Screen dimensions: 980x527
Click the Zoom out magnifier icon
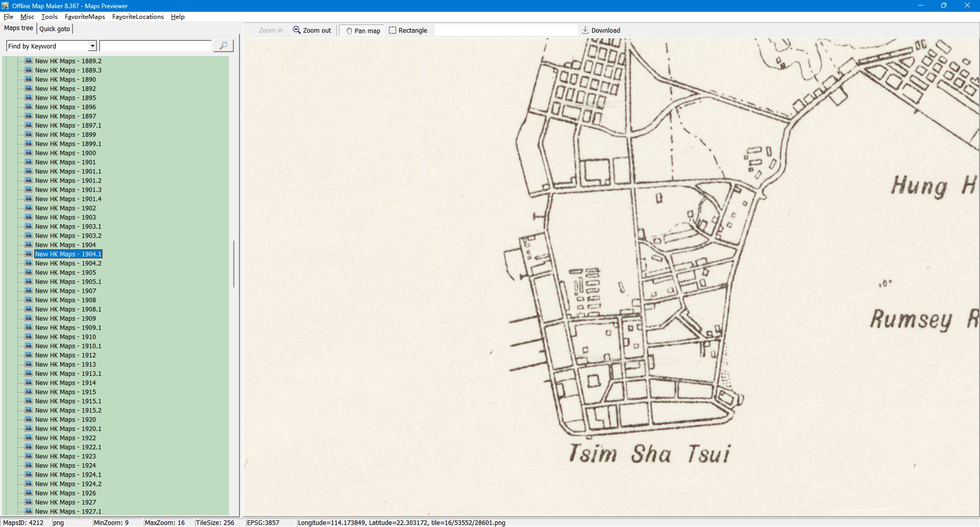[297, 30]
